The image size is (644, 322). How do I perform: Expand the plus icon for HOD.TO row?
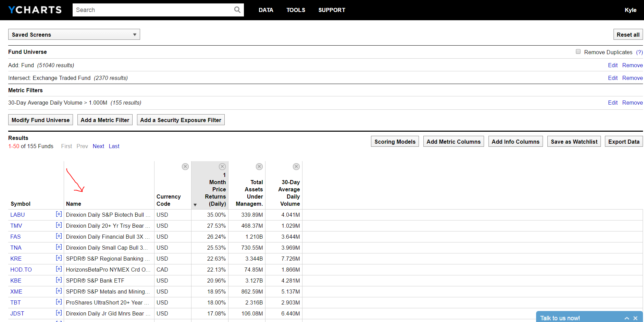(x=59, y=269)
